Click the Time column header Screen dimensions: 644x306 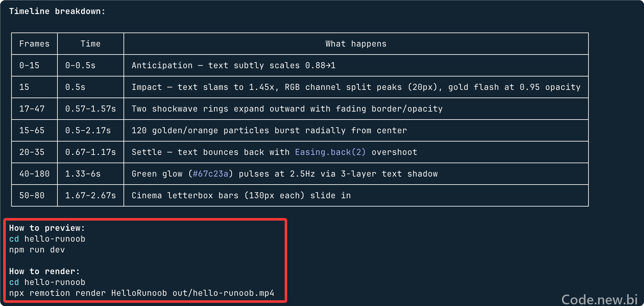point(91,44)
